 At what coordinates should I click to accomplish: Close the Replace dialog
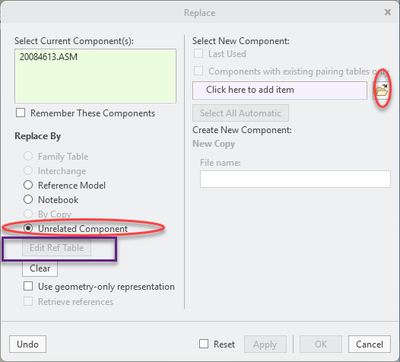click(x=388, y=12)
